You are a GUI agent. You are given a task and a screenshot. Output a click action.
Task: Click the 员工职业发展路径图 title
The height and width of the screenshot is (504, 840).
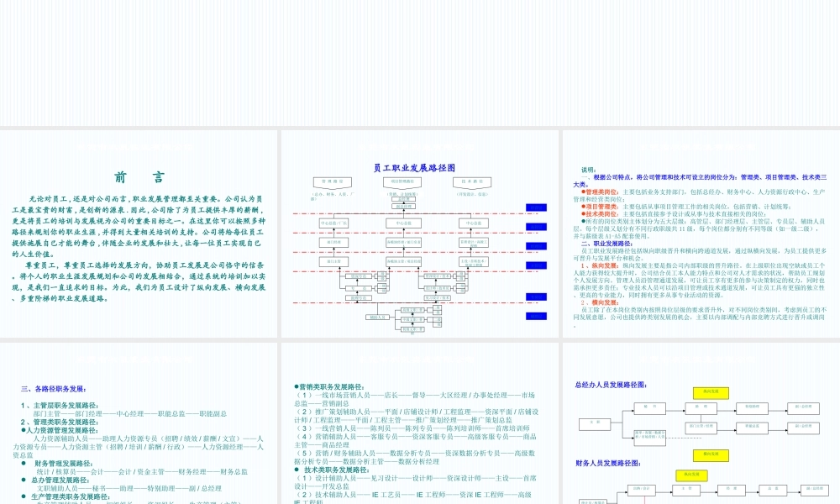point(417,165)
